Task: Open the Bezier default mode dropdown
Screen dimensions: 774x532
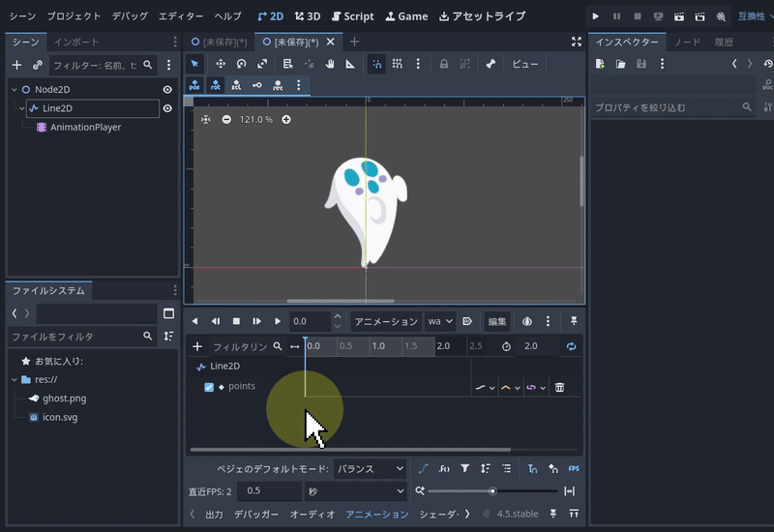Action: [x=370, y=469]
